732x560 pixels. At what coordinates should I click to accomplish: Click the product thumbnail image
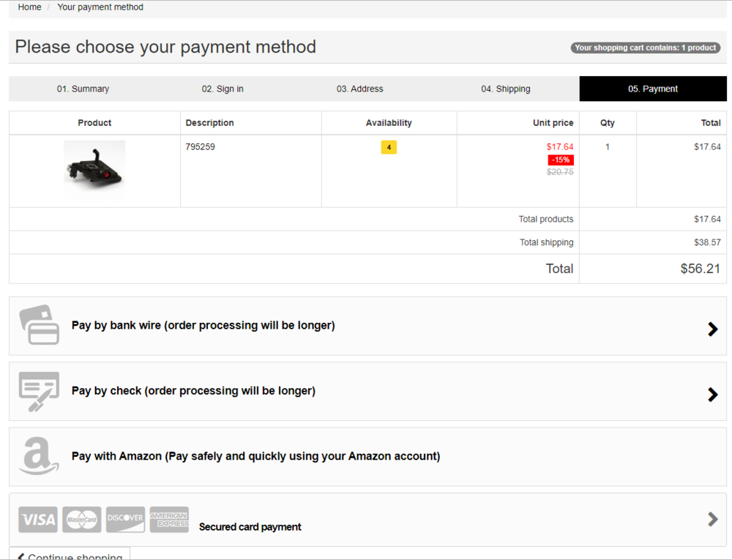94,171
